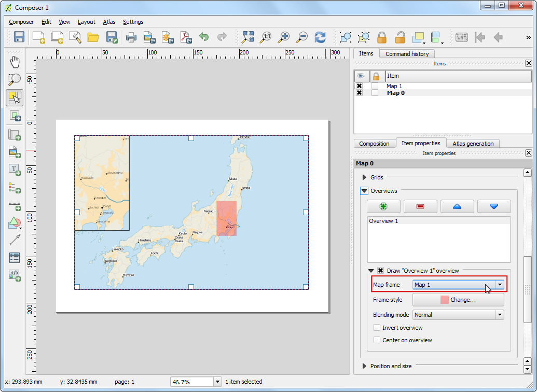
Task: Save the composition as template
Action: tap(112, 37)
